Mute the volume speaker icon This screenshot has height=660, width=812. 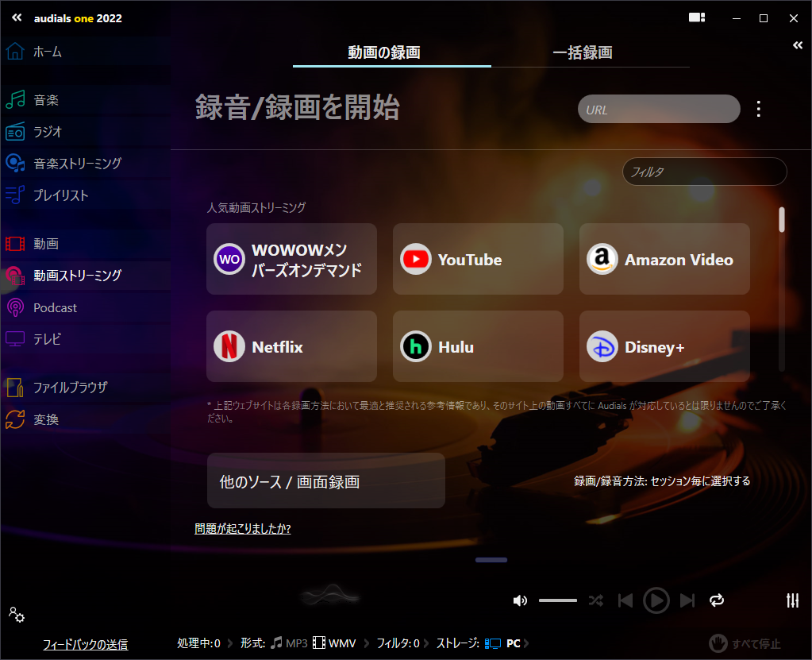pyautogui.click(x=520, y=600)
